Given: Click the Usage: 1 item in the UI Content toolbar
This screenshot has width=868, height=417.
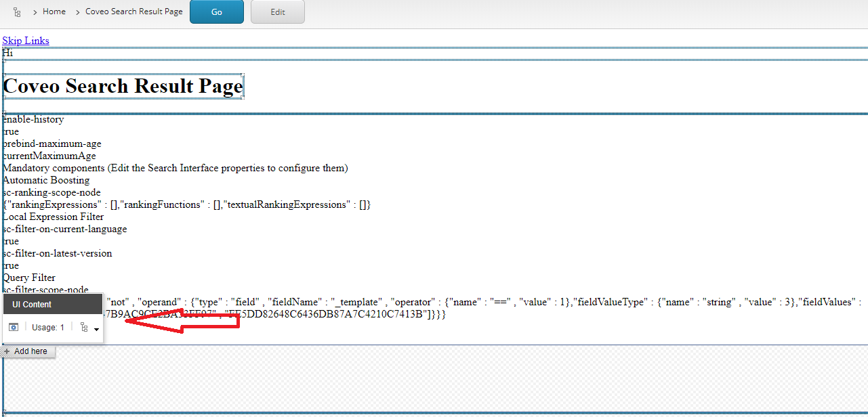Looking at the screenshot, I should [x=48, y=328].
